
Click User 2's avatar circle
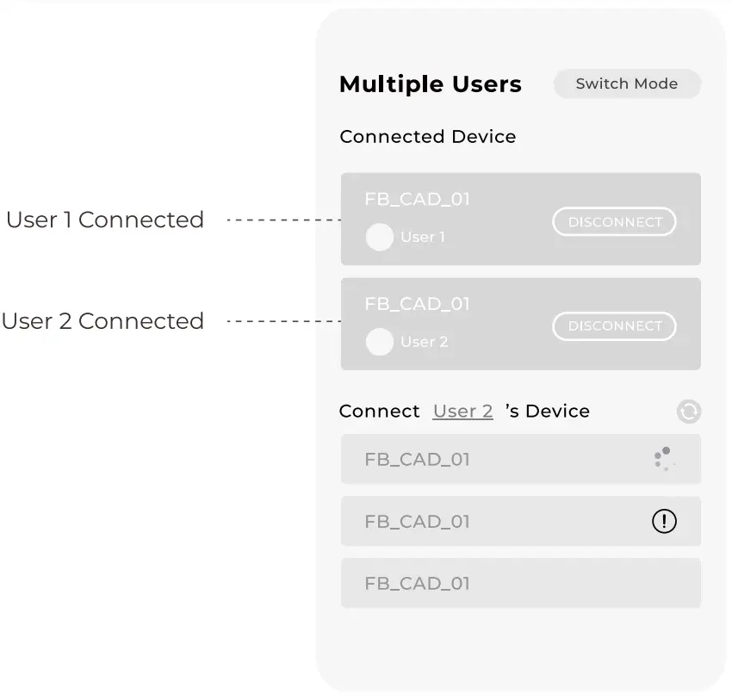click(x=379, y=342)
